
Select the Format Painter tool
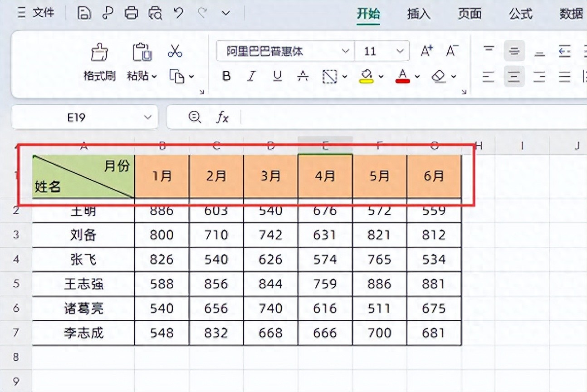99,61
